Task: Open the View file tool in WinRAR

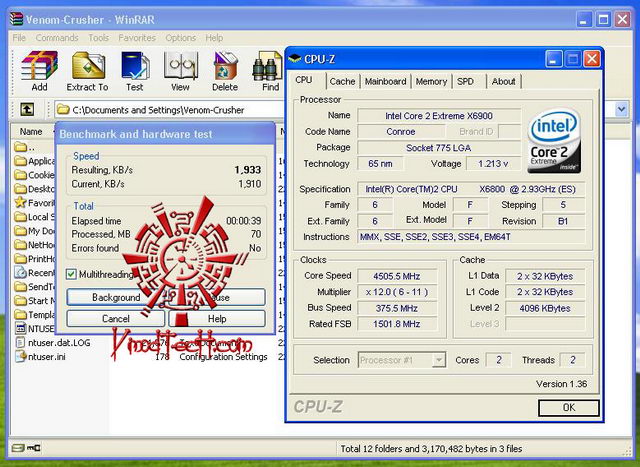Action: (180, 71)
